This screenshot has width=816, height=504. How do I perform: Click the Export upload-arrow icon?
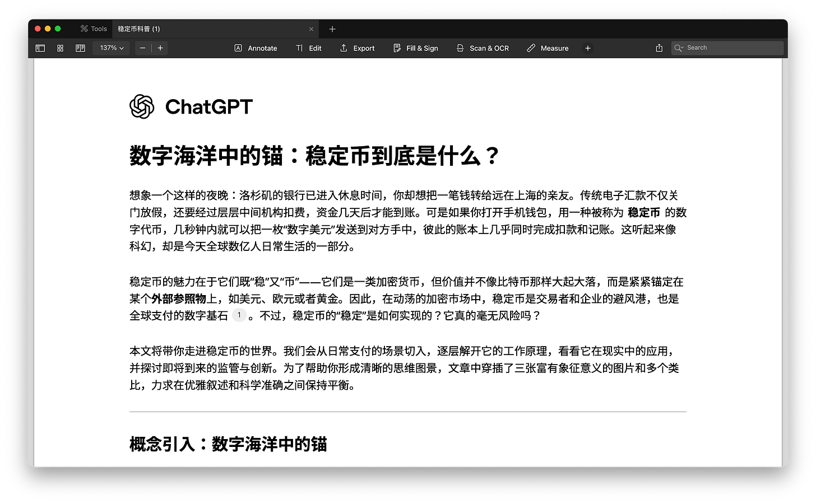pos(344,48)
